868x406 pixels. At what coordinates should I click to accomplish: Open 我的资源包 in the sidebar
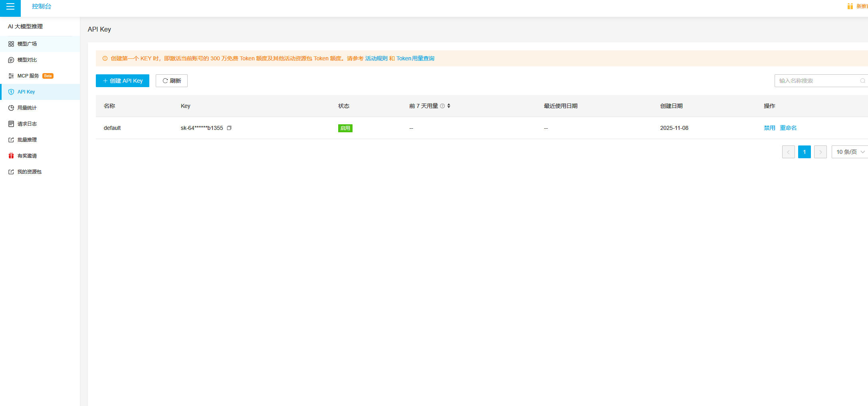coord(40,172)
